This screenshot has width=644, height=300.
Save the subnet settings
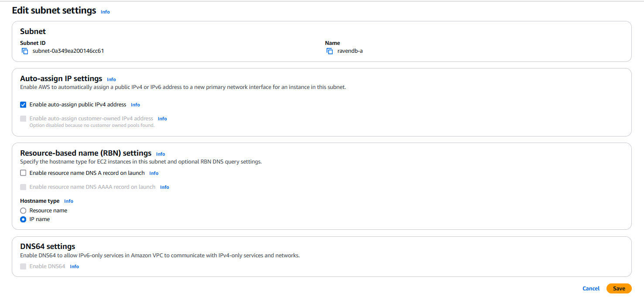[x=619, y=289]
